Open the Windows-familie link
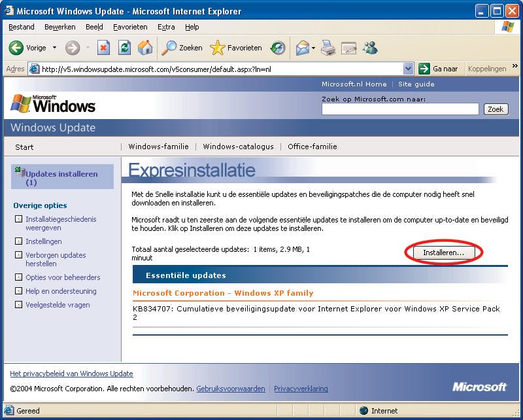Viewport: 523px width, 420px height. pyautogui.click(x=158, y=147)
